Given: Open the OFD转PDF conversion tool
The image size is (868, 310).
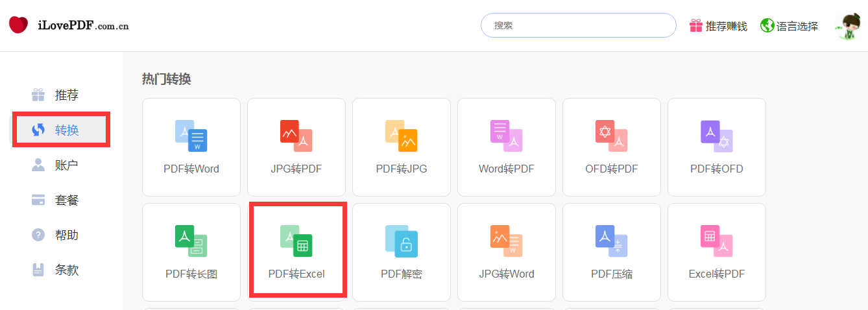Looking at the screenshot, I should point(612,147).
